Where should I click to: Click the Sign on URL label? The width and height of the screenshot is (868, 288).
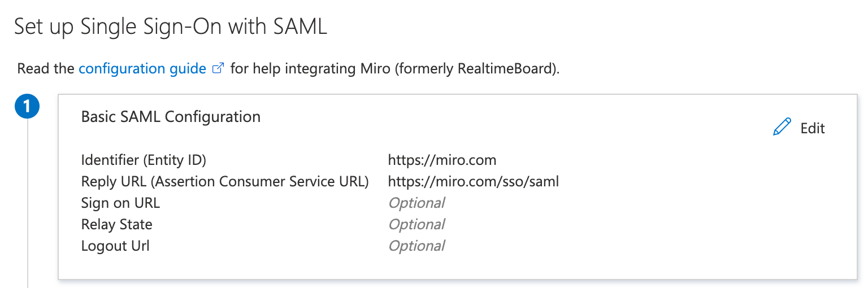pyautogui.click(x=120, y=203)
